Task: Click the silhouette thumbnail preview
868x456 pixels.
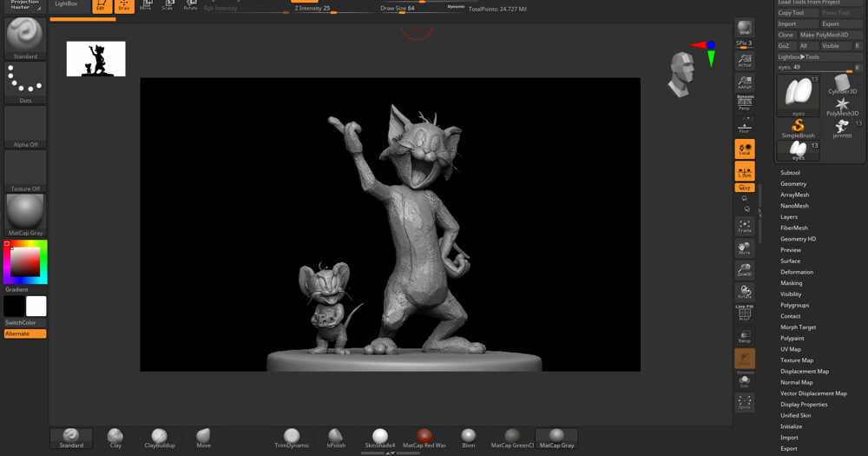Action: tap(95, 59)
